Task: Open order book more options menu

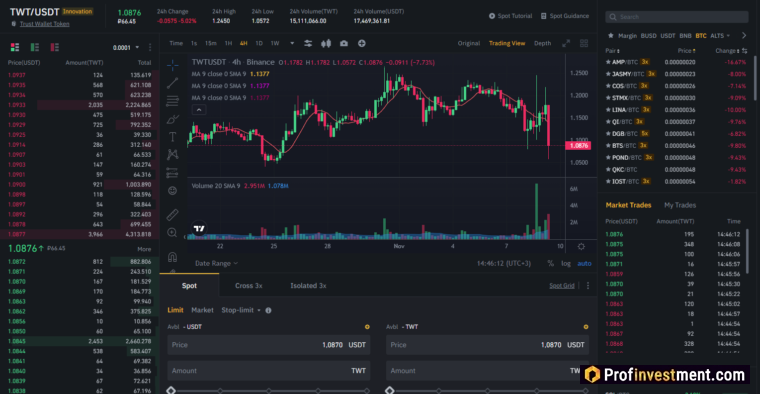Action: pos(150,47)
